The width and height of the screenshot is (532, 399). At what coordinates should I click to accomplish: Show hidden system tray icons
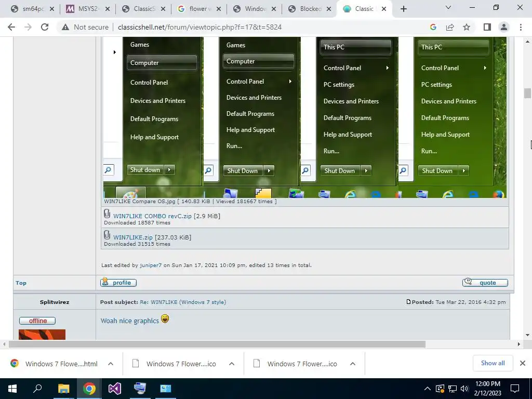(428, 389)
